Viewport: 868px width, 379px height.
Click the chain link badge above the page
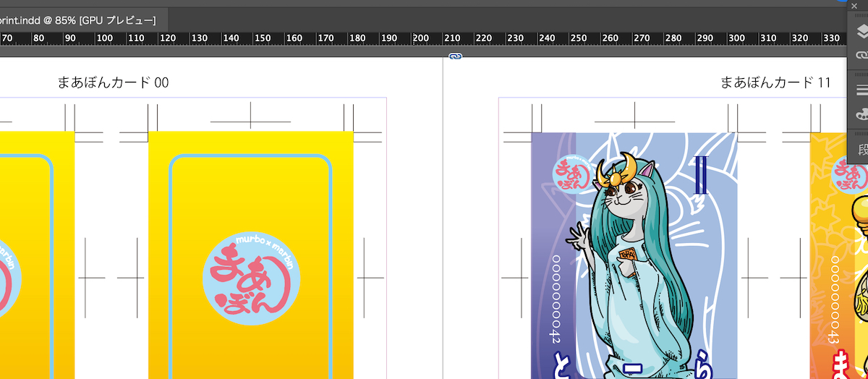pos(455,56)
